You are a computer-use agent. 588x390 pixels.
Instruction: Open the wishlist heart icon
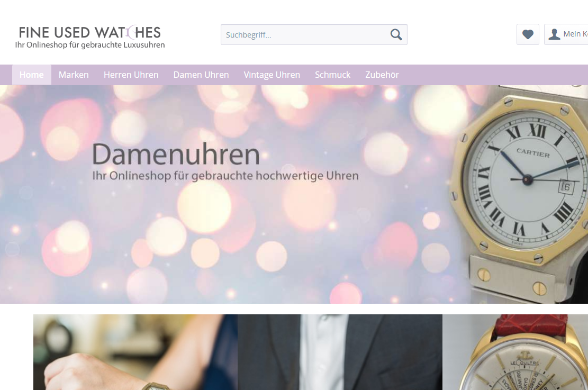pos(528,34)
